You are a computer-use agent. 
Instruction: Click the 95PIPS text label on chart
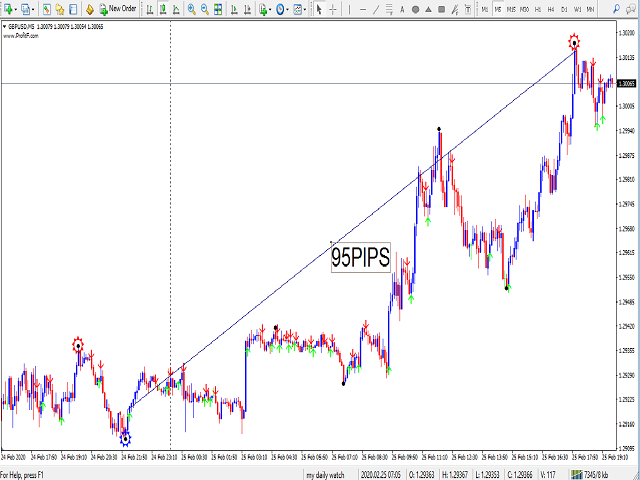click(x=361, y=258)
